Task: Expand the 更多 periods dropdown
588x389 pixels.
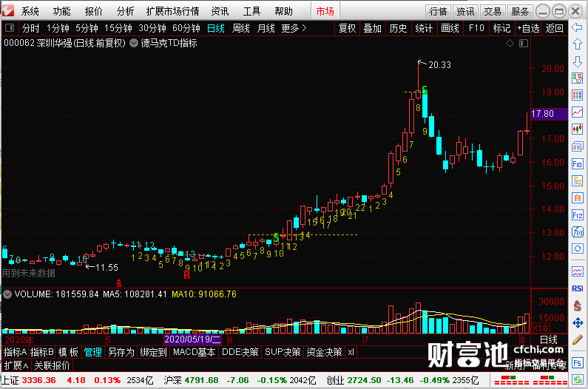Action: [294, 28]
